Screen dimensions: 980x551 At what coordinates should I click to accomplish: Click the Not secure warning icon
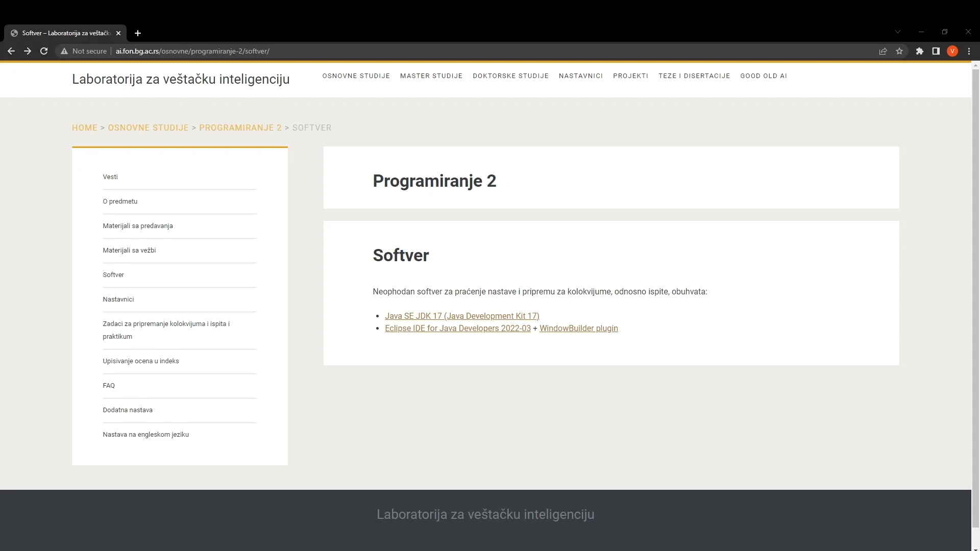point(64,51)
